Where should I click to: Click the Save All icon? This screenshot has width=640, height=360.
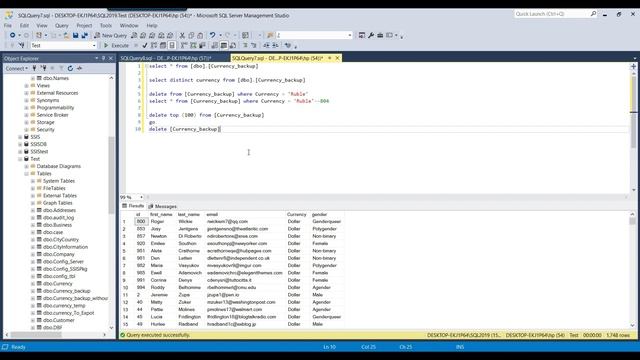pos(84,36)
